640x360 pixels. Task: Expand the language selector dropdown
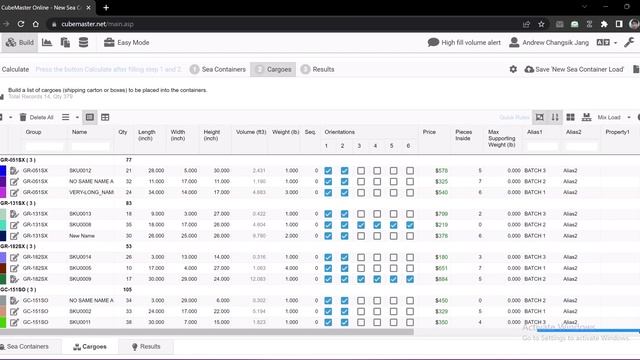pos(607,42)
